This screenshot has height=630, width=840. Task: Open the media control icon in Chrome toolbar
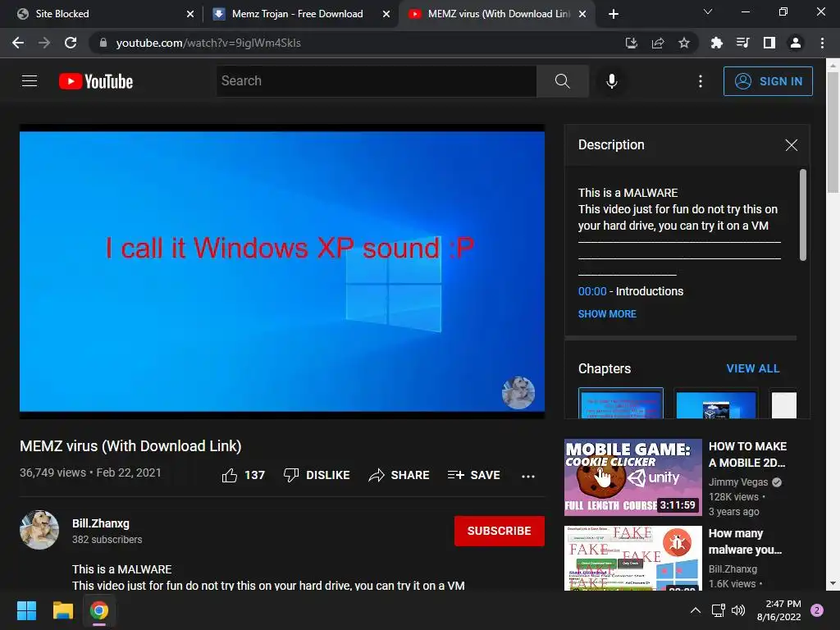743,43
